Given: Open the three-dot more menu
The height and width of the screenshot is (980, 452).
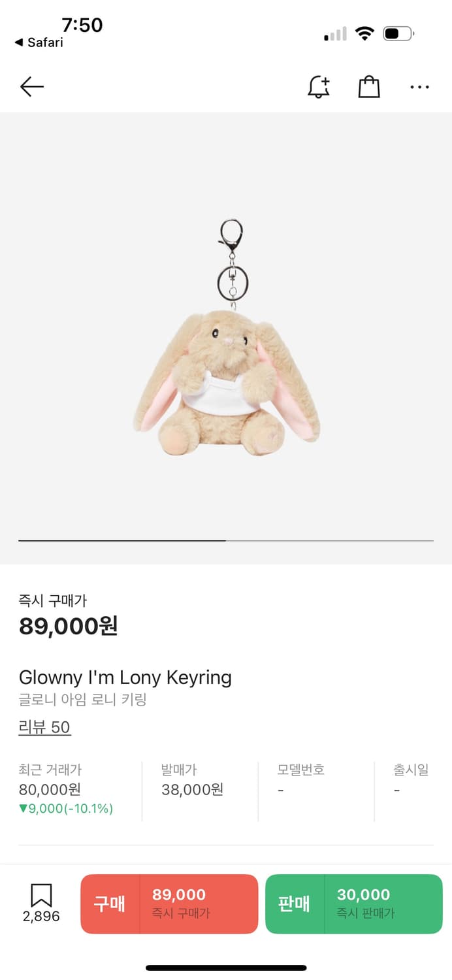Looking at the screenshot, I should point(419,87).
